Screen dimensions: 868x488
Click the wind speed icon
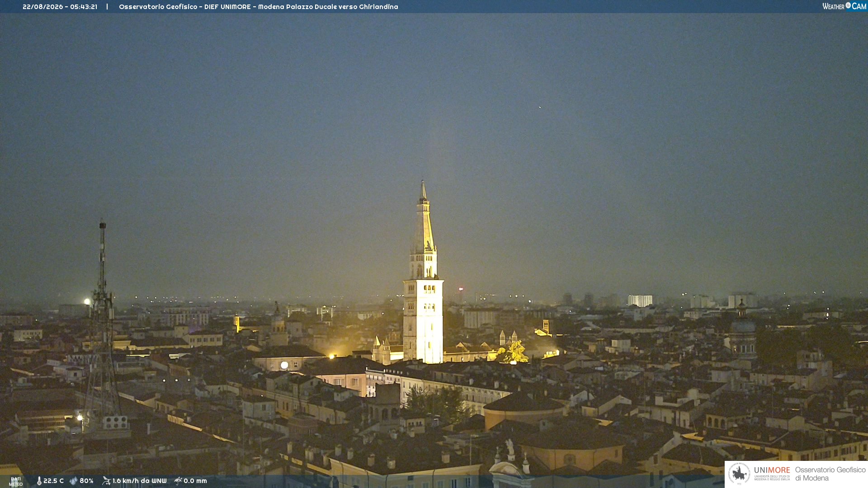click(106, 481)
